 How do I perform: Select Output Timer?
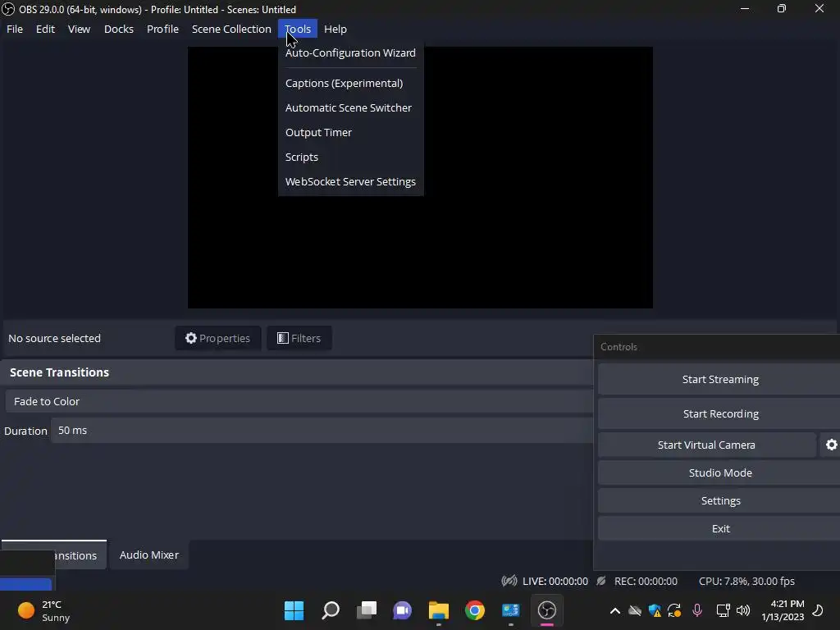[x=350, y=132]
